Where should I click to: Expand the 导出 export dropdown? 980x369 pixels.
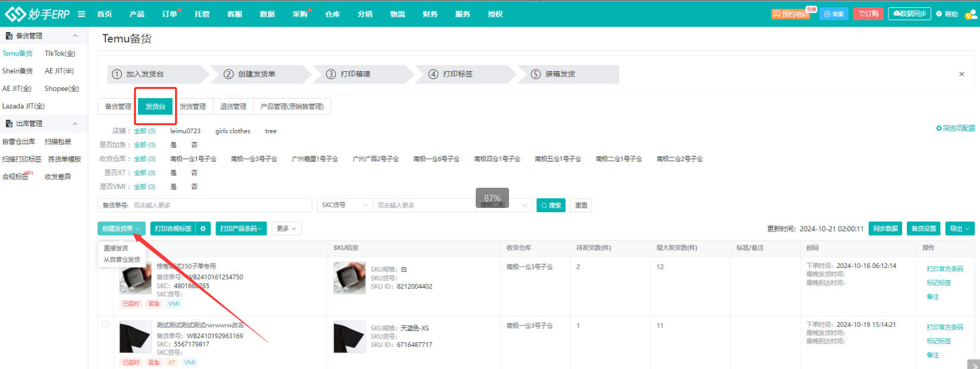pos(960,229)
